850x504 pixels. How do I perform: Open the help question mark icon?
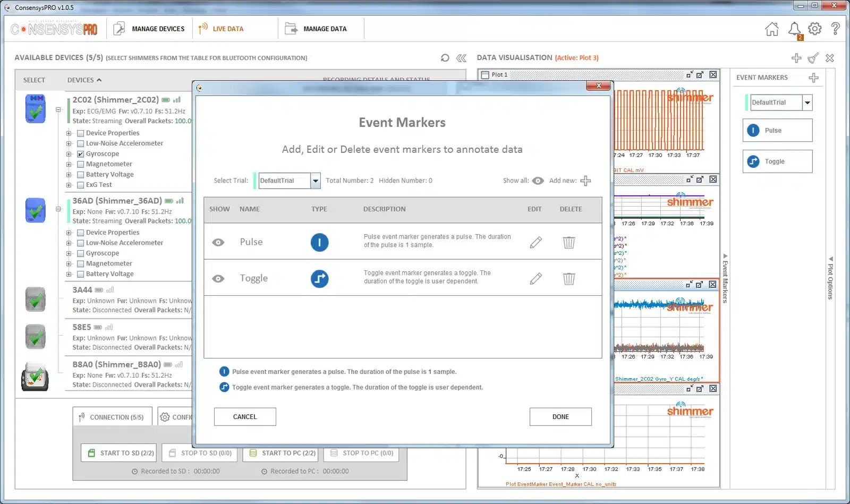click(836, 29)
